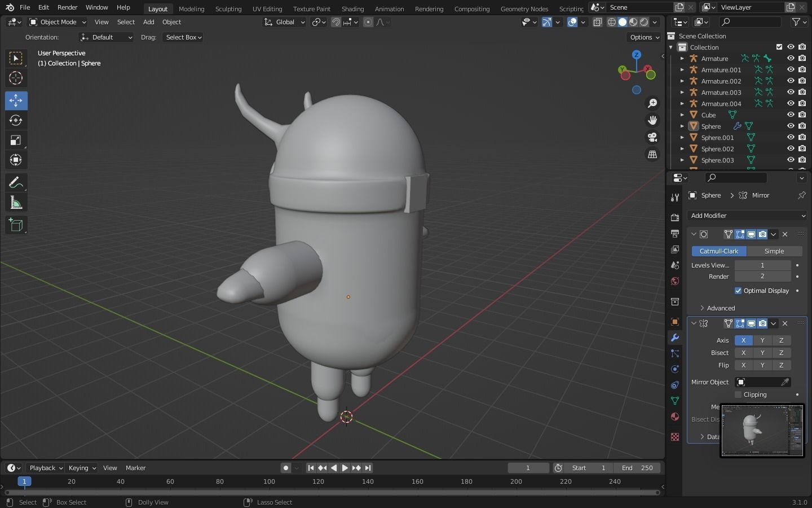The image size is (812, 508).
Task: Click the Levels Viewport value field
Action: click(x=762, y=265)
